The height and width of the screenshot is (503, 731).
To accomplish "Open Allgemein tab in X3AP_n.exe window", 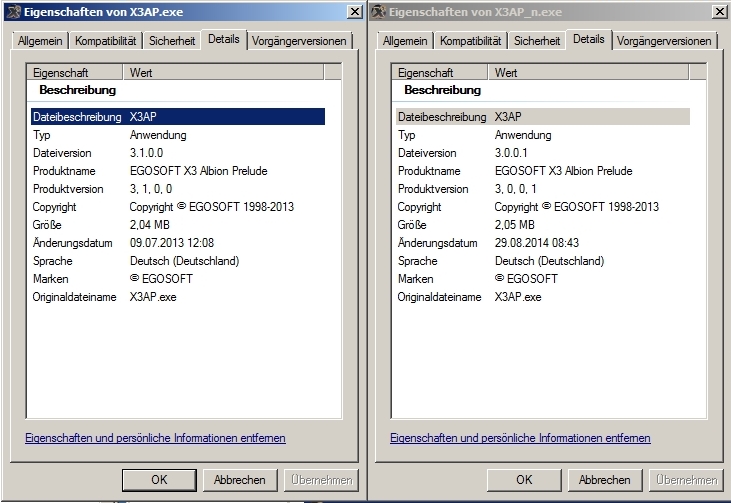I will tap(405, 41).
